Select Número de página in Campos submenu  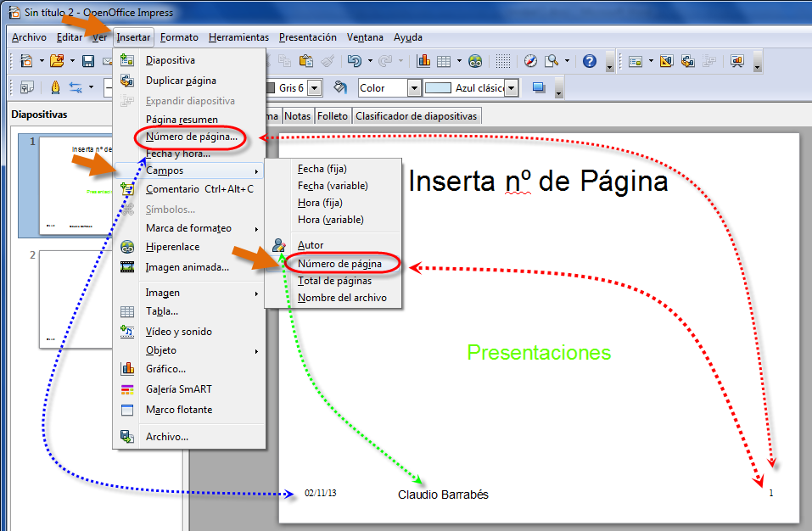point(339,264)
